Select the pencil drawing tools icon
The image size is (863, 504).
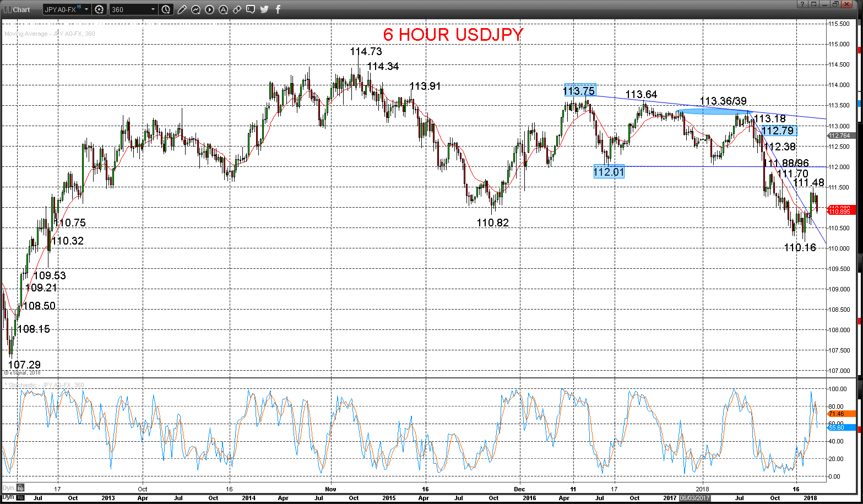182,9
